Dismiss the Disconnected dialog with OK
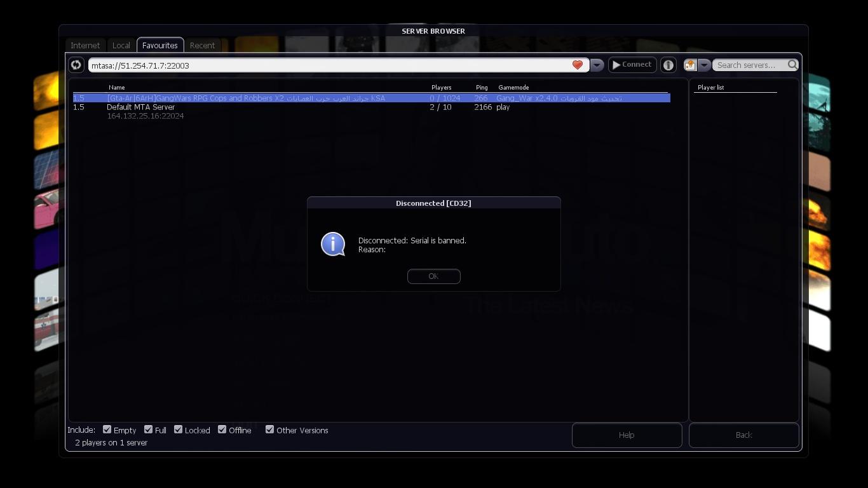 click(x=433, y=276)
